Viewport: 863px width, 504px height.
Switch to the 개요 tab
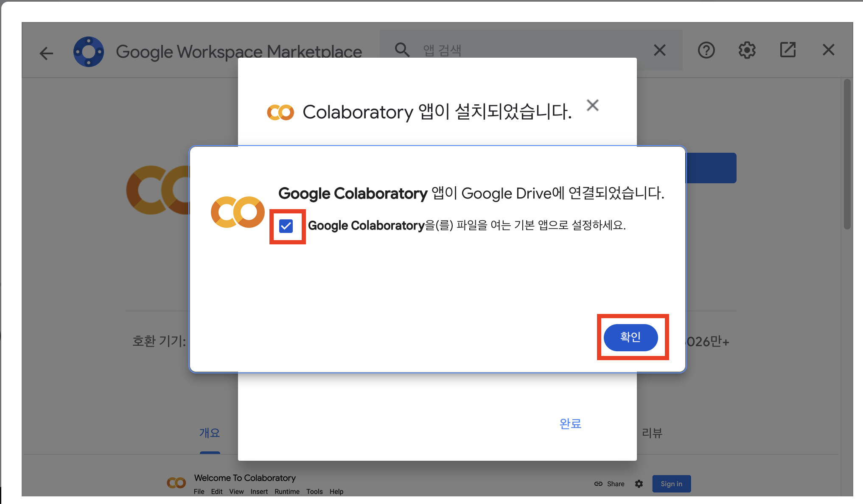(210, 433)
